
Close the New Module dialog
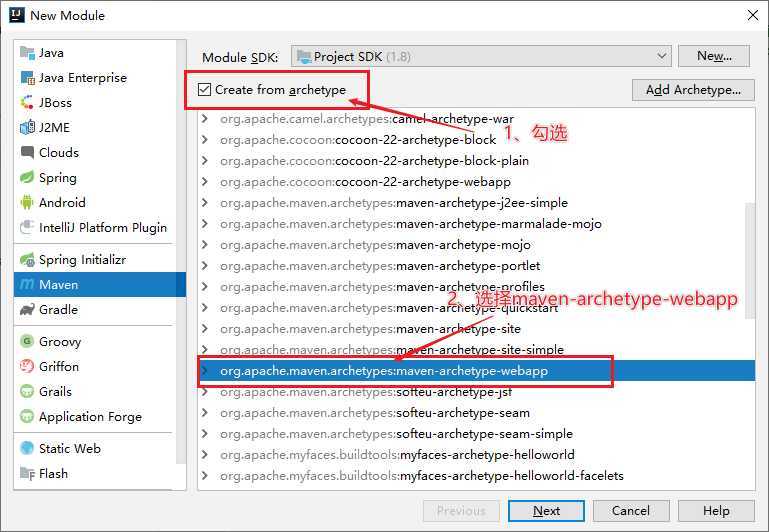[x=752, y=15]
